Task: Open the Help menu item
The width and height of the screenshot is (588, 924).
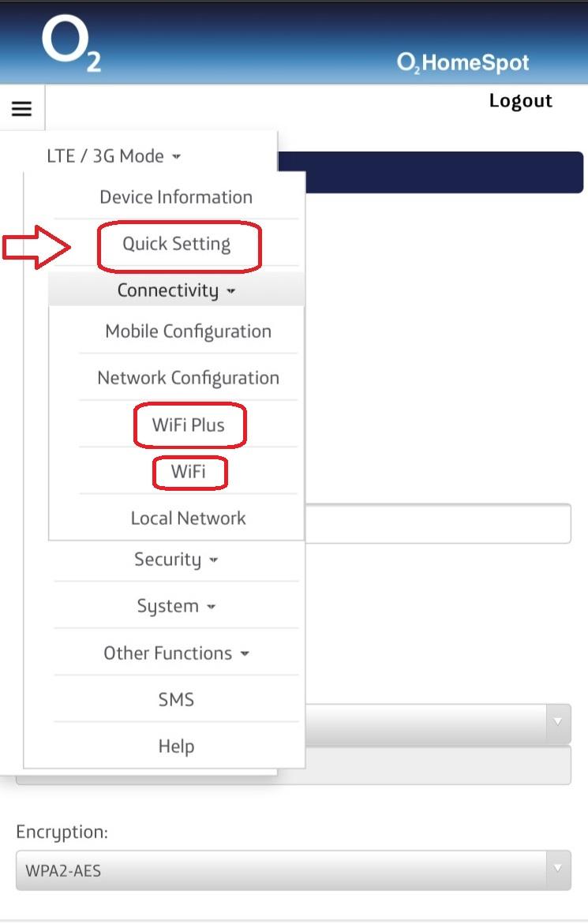Action: click(175, 746)
